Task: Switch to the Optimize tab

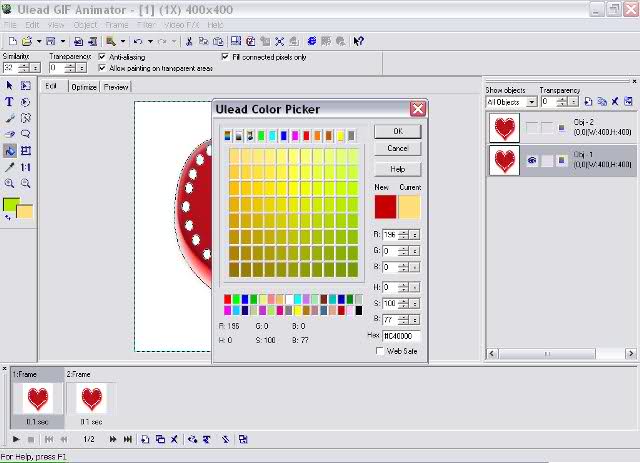Action: click(x=84, y=87)
